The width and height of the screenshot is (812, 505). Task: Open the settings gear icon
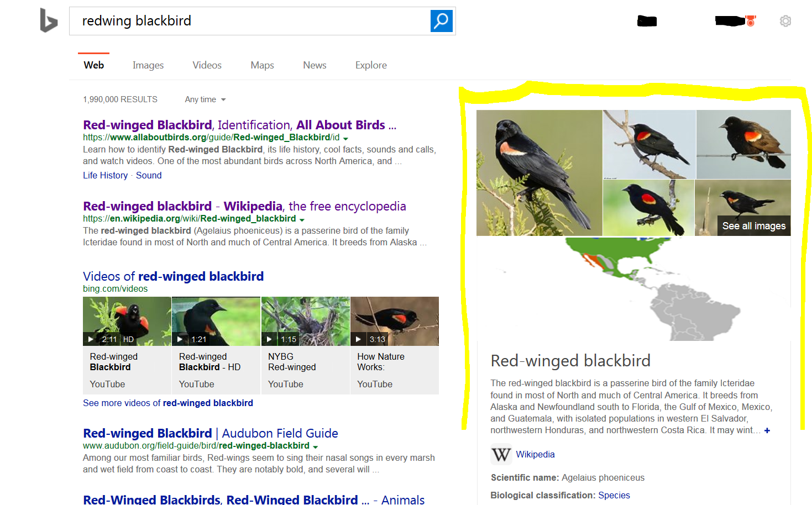pyautogui.click(x=785, y=21)
